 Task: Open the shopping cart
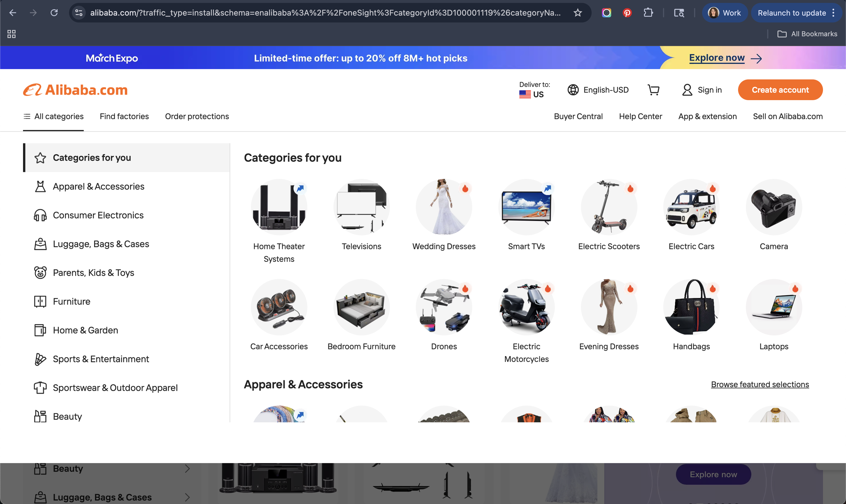[x=654, y=90]
